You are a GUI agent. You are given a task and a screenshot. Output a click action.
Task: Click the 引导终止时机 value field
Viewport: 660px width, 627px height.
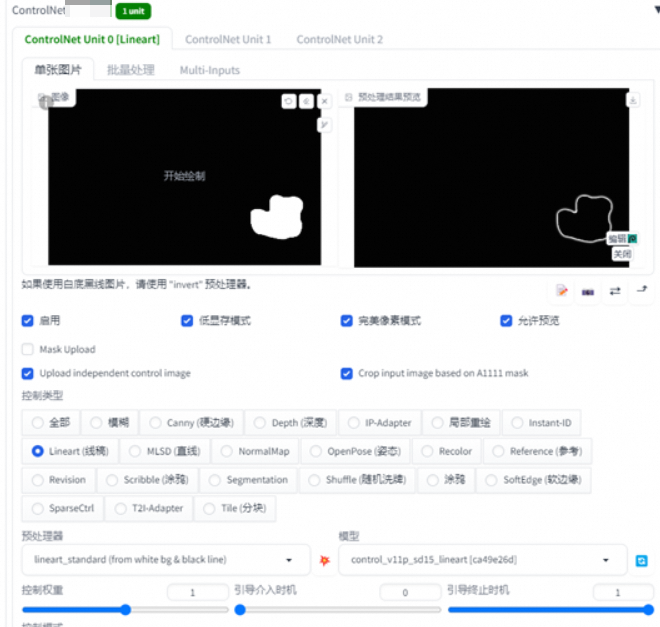623,592
